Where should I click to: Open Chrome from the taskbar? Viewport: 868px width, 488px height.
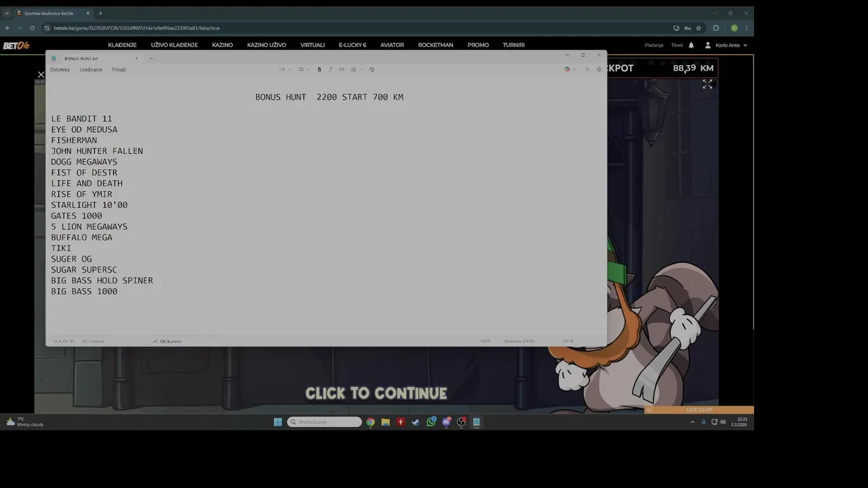(370, 422)
